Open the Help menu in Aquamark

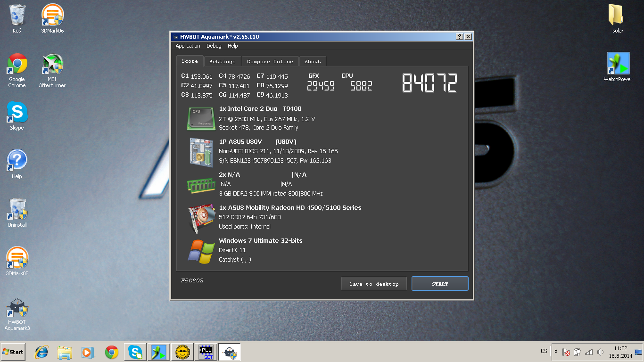pos(232,46)
